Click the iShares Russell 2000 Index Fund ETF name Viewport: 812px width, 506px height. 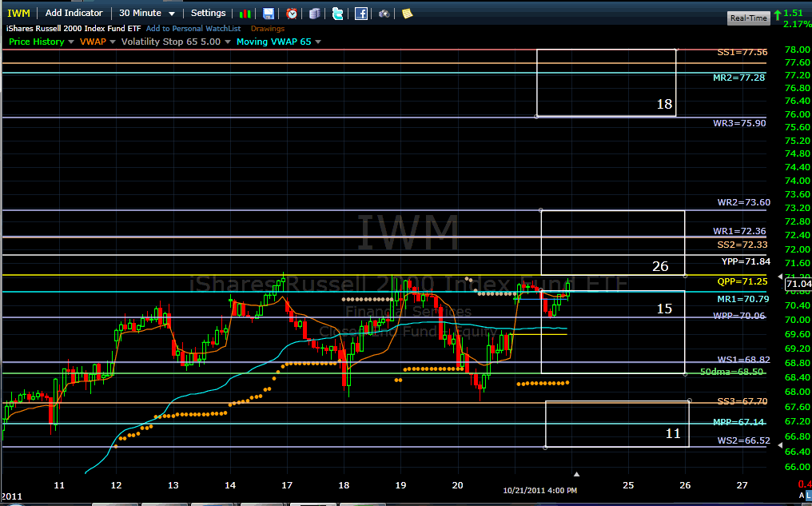point(74,29)
